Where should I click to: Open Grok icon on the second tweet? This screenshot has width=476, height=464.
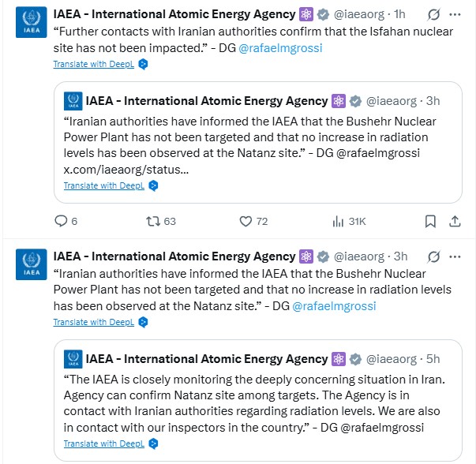click(433, 256)
